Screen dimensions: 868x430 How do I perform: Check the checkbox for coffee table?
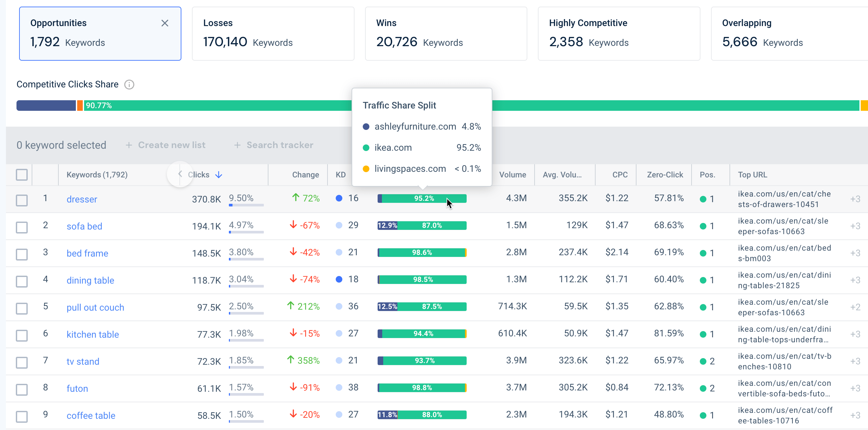coord(21,416)
